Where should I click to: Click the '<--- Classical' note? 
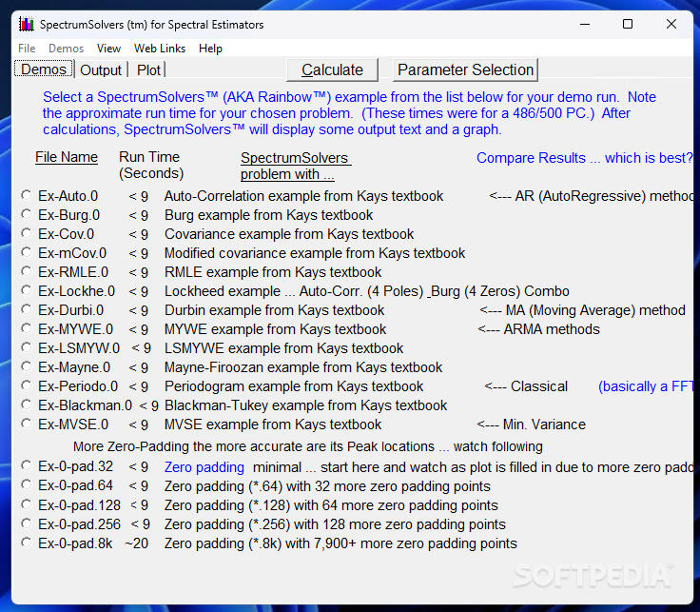point(526,386)
